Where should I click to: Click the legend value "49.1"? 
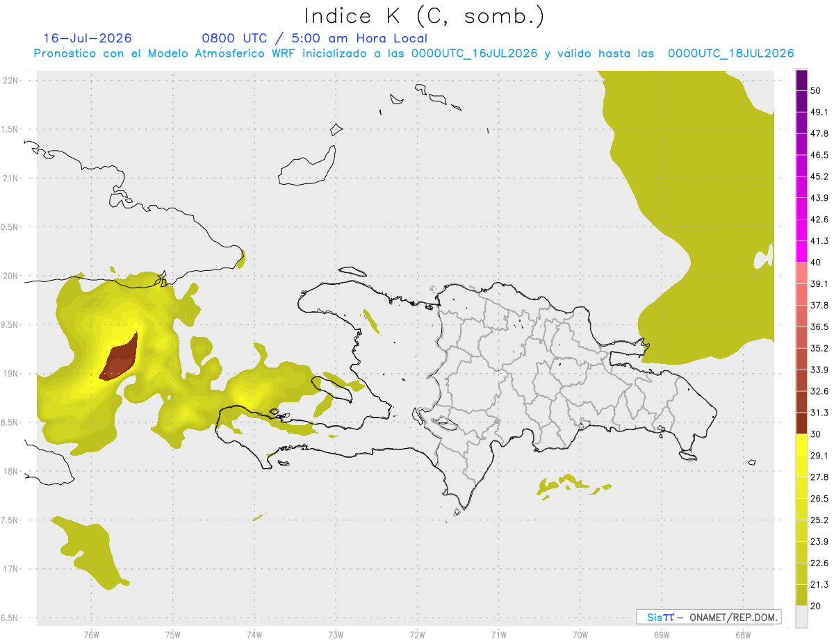(819, 112)
